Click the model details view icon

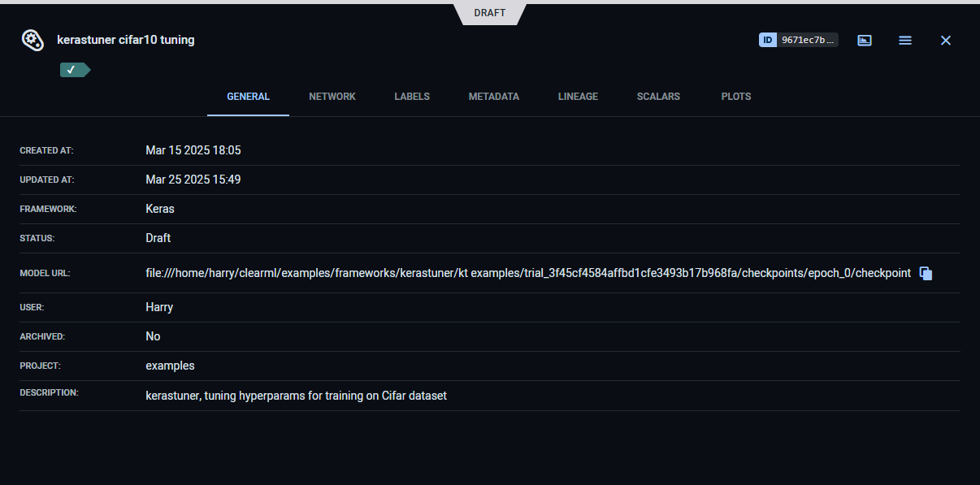[865, 40]
